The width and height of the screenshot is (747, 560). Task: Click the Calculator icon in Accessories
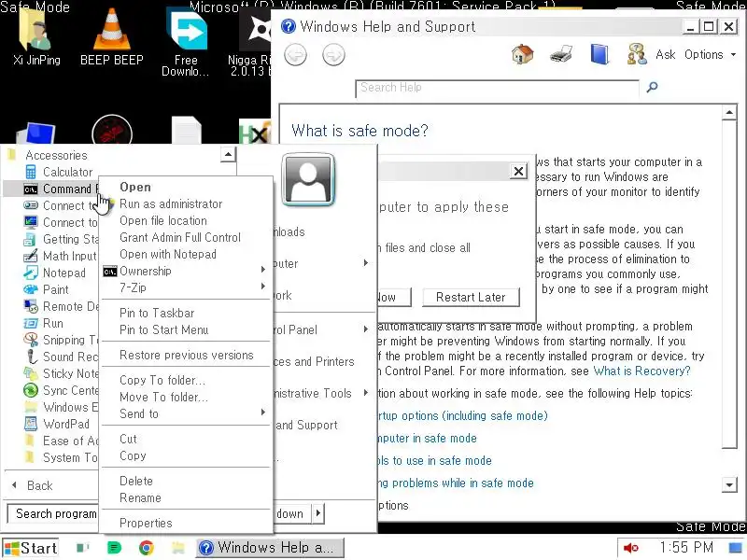[x=31, y=172]
